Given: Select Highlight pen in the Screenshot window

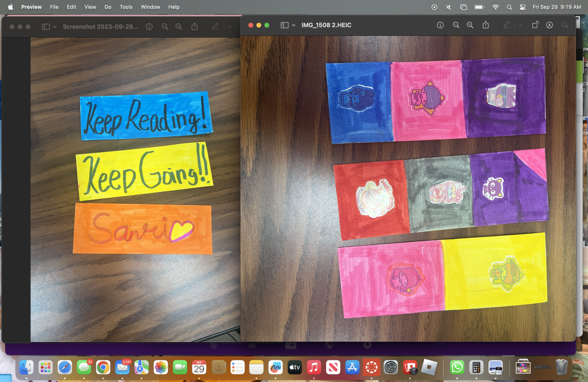Looking at the screenshot, I should [215, 27].
